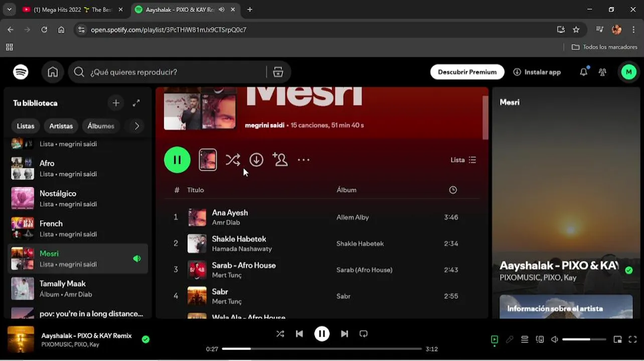Viewport: 644px width, 361px height.
Task: Filter library by Álbumes
Action: [x=101, y=126]
